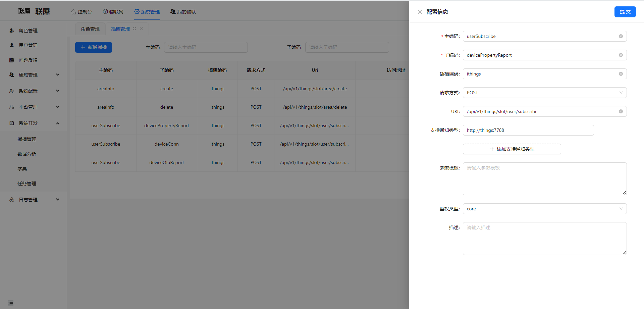Expand the 日志管理 sidebar menu

coord(34,200)
